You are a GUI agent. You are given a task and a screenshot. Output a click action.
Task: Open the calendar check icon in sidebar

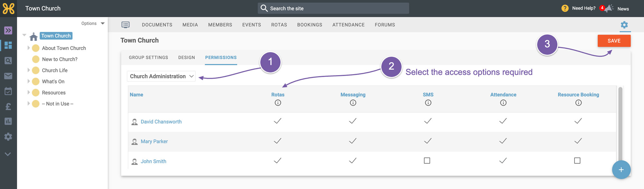8,91
